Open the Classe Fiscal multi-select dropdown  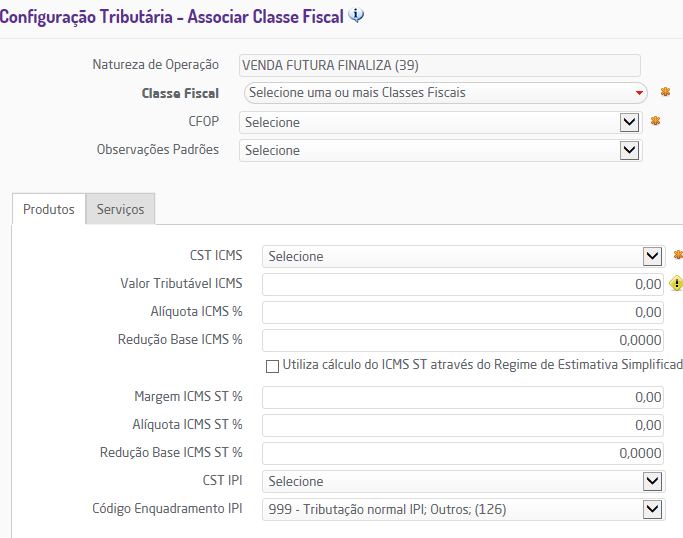click(445, 93)
